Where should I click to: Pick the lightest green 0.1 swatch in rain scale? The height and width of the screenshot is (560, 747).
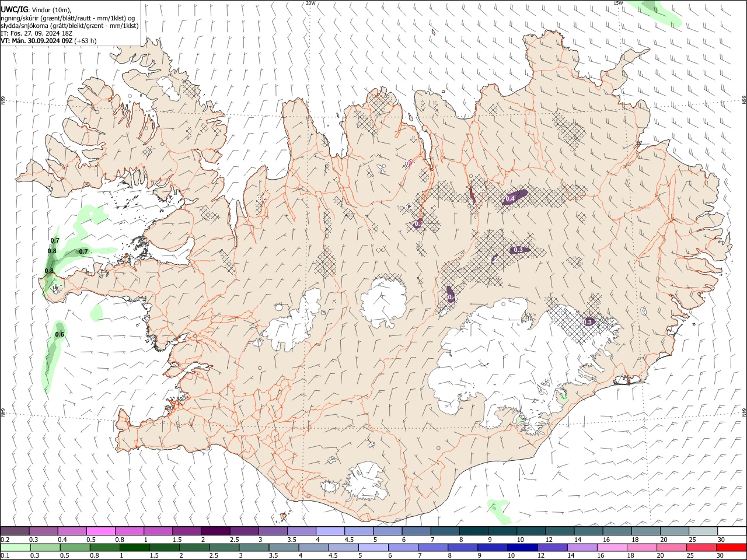click(x=15, y=548)
